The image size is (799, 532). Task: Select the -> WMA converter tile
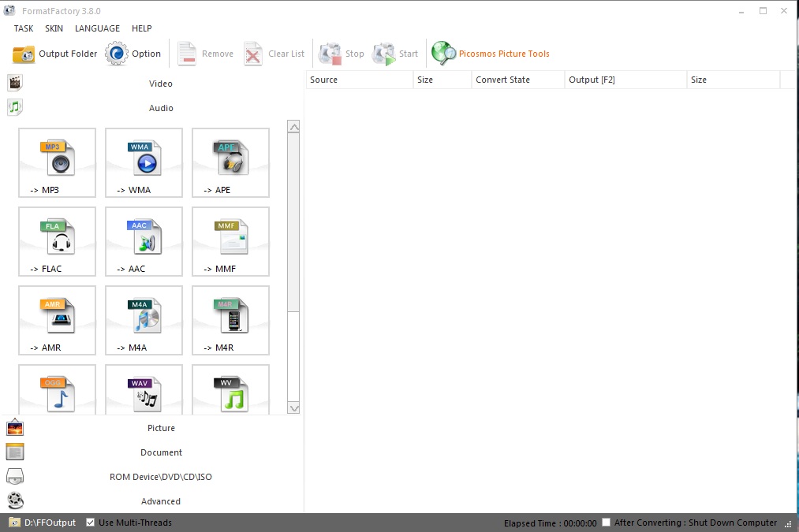[x=144, y=162]
